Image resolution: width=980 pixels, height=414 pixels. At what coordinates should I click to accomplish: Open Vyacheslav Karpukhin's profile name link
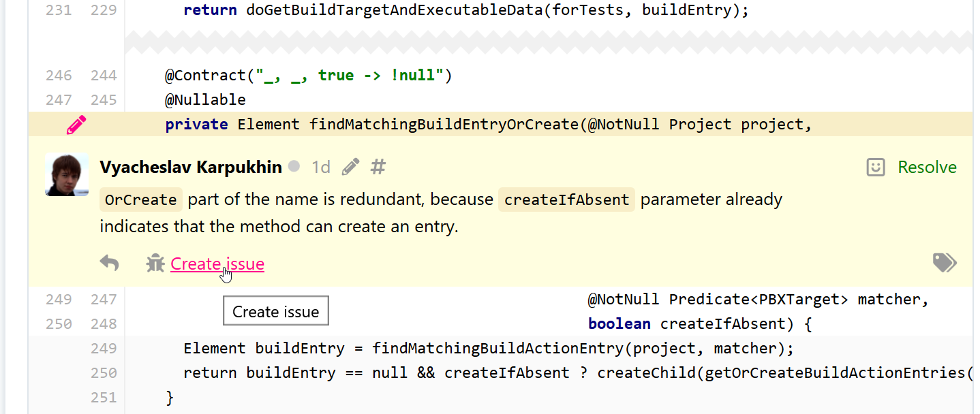pyautogui.click(x=191, y=168)
